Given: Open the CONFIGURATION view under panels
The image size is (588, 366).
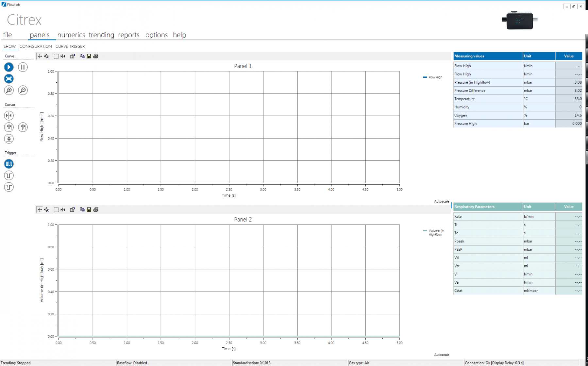Looking at the screenshot, I should [35, 46].
